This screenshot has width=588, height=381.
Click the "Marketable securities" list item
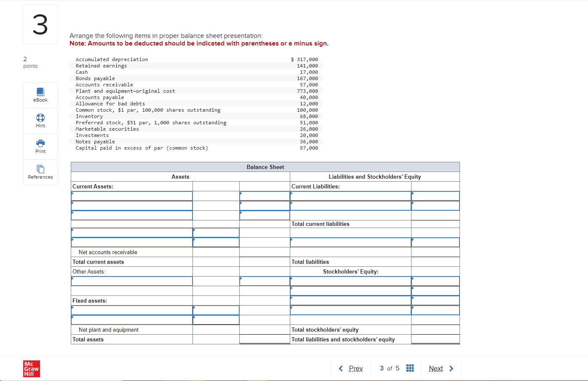(x=107, y=129)
